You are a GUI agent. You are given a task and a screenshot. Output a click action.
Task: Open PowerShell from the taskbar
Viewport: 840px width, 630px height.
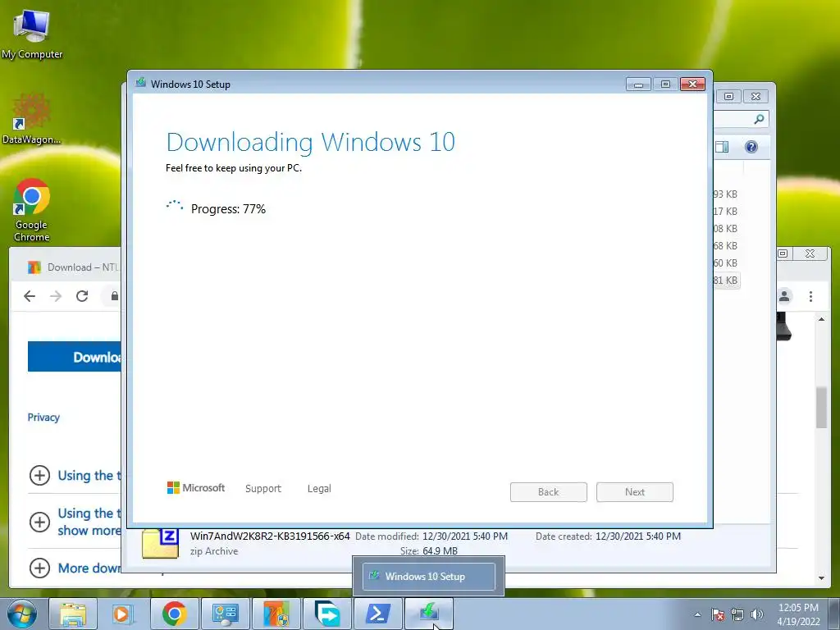pyautogui.click(x=377, y=614)
